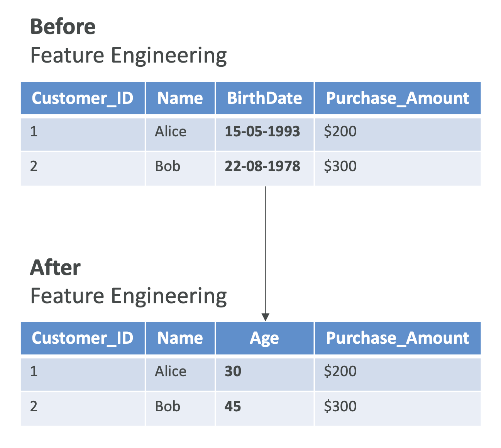The image size is (501, 448).
Task: Click Alice's birthdate cell 15-05-1993
Action: [x=262, y=132]
